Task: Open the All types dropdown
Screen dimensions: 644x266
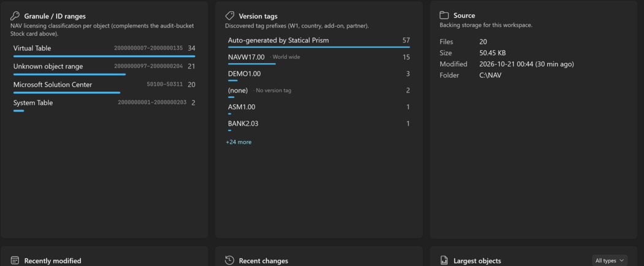Action: pos(610,260)
